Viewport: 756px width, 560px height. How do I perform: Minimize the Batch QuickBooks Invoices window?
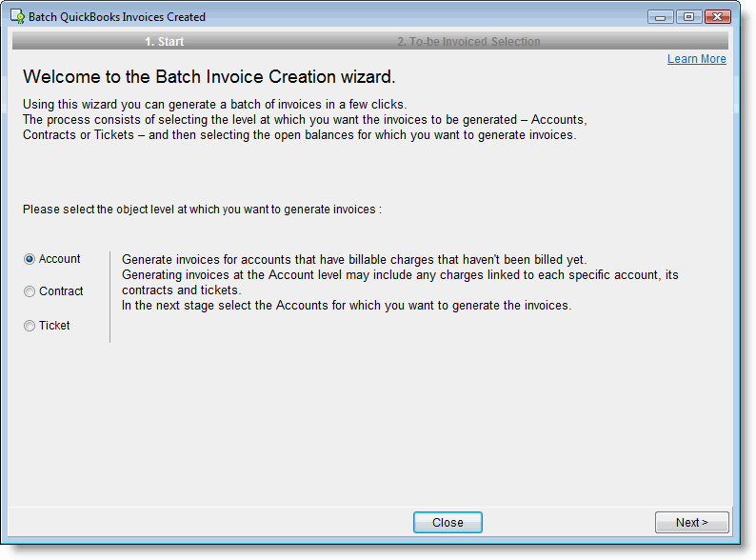[x=660, y=17]
